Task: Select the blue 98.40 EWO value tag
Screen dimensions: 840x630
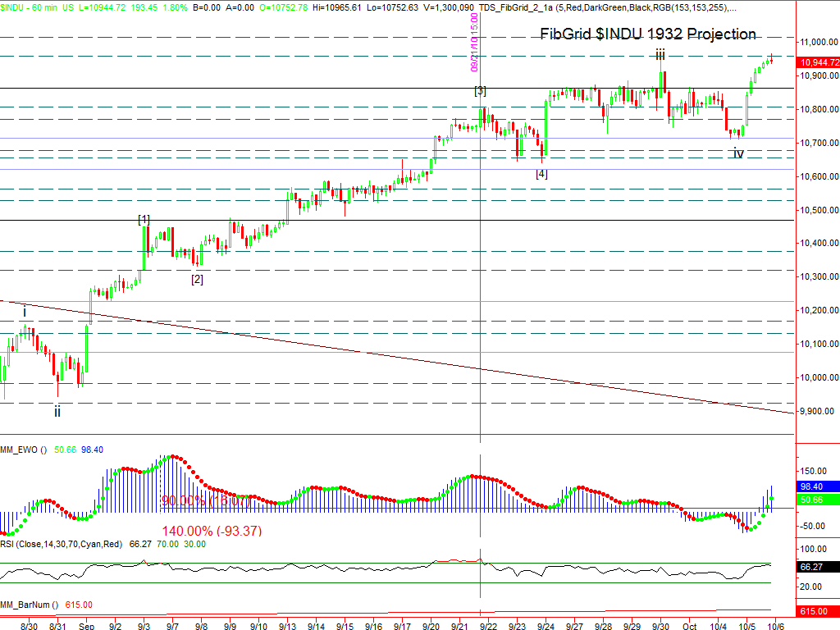Action: (818, 486)
